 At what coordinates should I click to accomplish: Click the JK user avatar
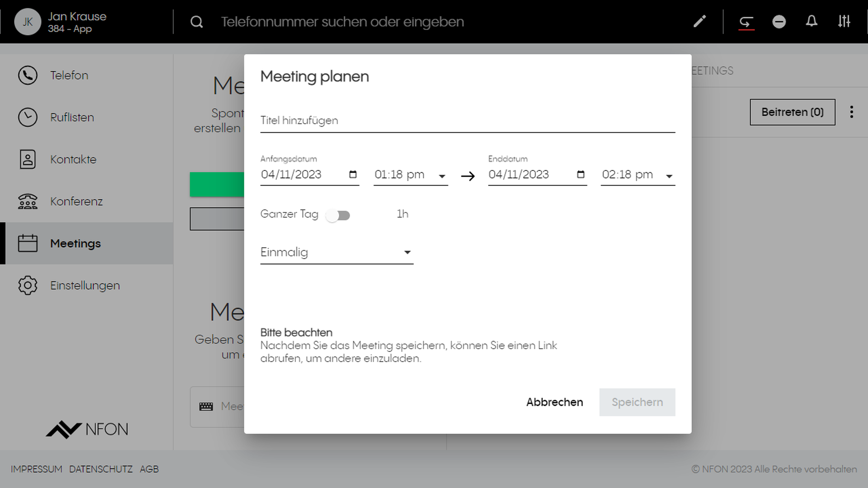tap(27, 22)
